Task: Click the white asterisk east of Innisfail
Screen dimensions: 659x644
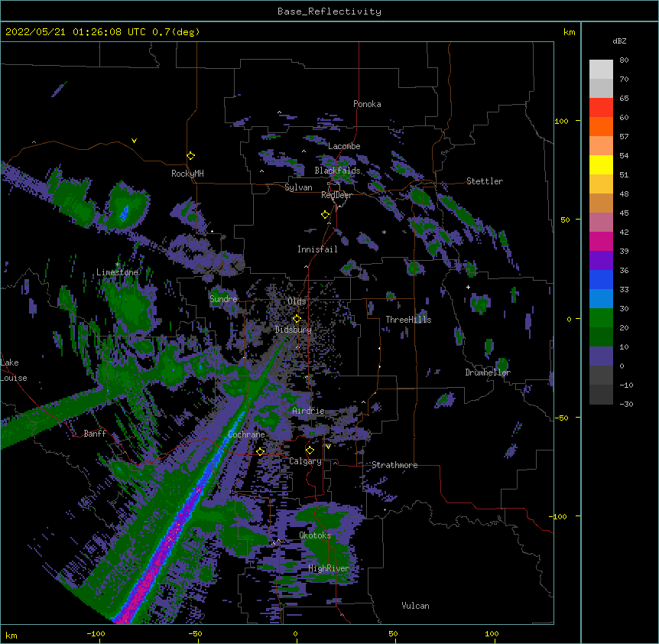Action: 384,232
